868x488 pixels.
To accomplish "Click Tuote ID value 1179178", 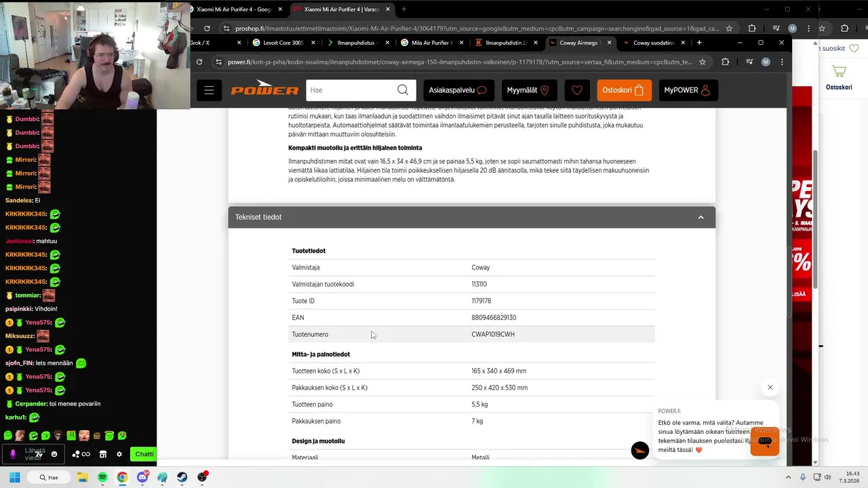I will click(x=481, y=301).
